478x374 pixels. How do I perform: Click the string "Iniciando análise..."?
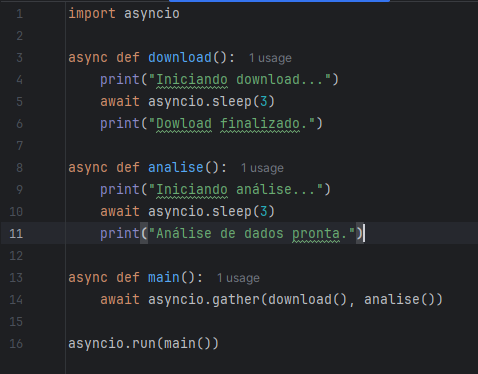(236, 189)
